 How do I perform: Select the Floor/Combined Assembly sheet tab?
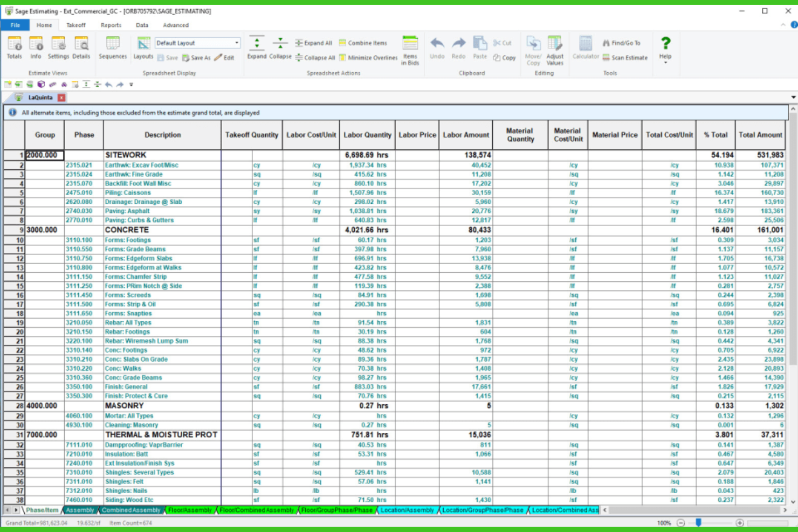257,510
